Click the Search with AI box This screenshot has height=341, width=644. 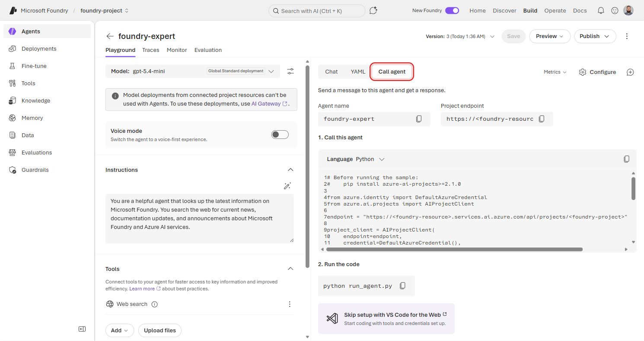[x=317, y=11]
